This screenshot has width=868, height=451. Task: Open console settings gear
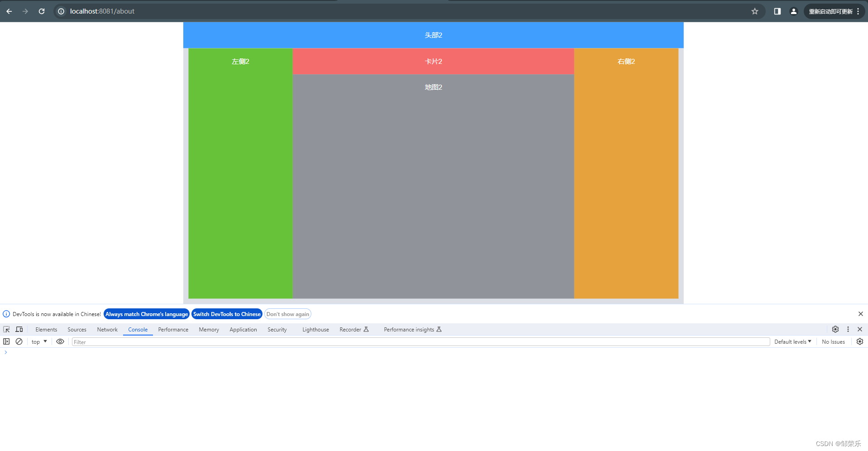[x=860, y=342]
